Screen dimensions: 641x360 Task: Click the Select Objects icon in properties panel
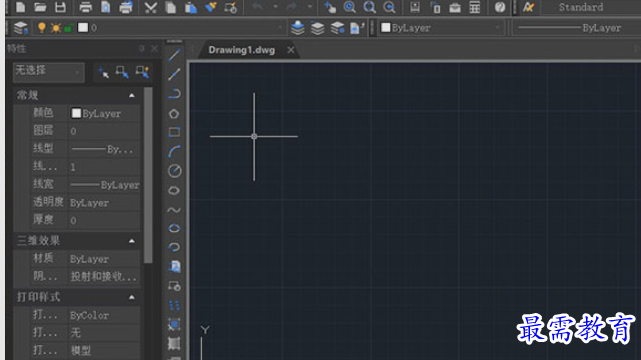point(122,72)
